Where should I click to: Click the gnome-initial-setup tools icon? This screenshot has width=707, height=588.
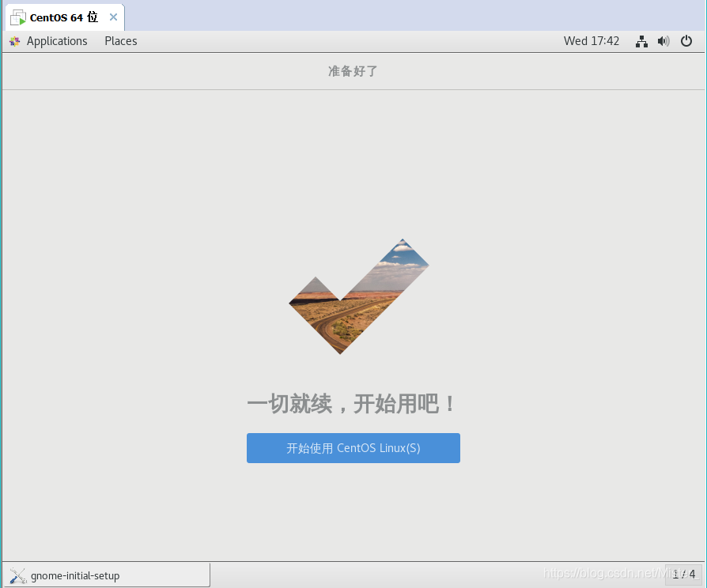(18, 575)
